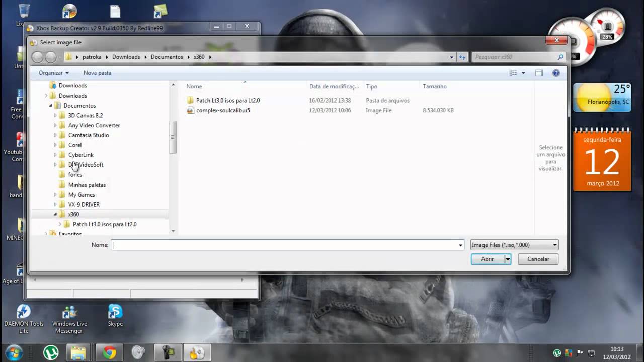Image resolution: width=644 pixels, height=362 pixels.
Task: Expand the Camtasia Studio tree node
Action: [55, 135]
